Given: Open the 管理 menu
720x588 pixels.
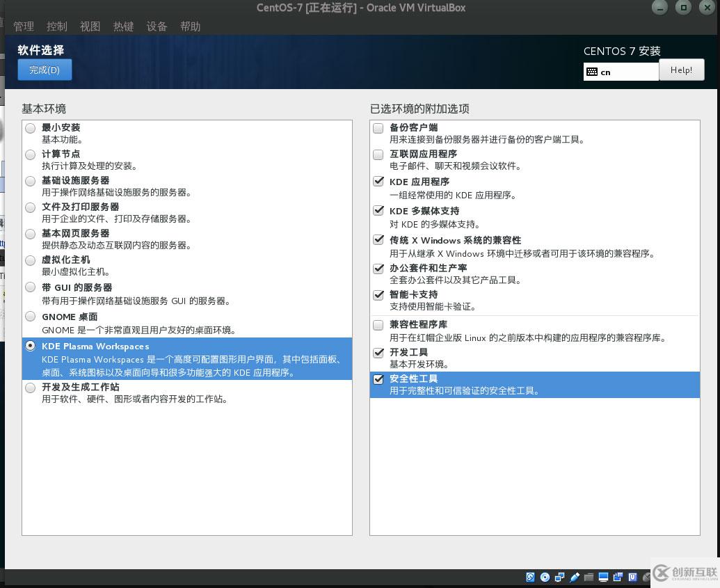Looking at the screenshot, I should [24, 26].
